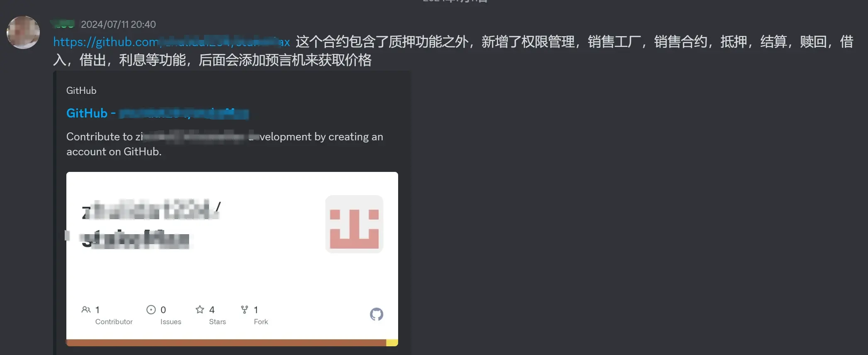Click the Fork branch icon
Viewport: 868px width, 355px height.
point(245,310)
